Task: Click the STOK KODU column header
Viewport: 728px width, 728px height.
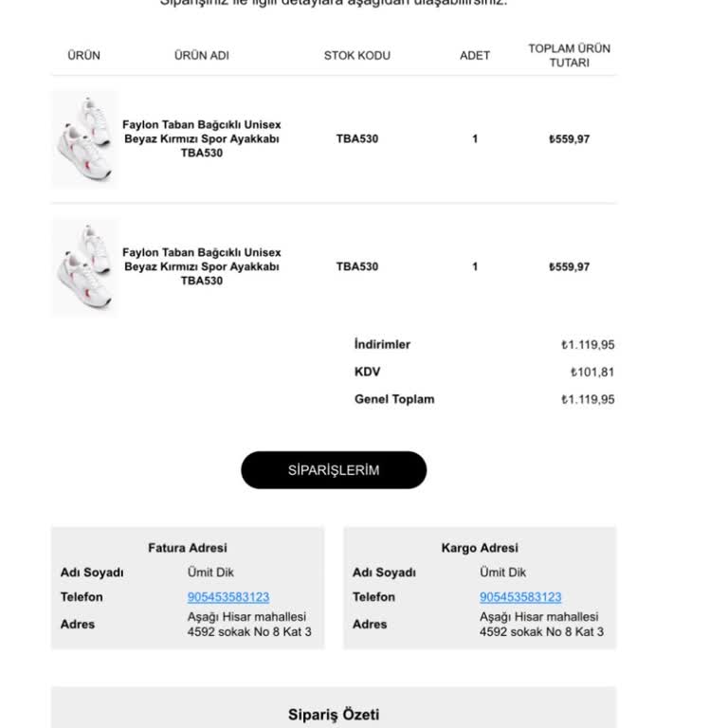Action: click(x=357, y=55)
